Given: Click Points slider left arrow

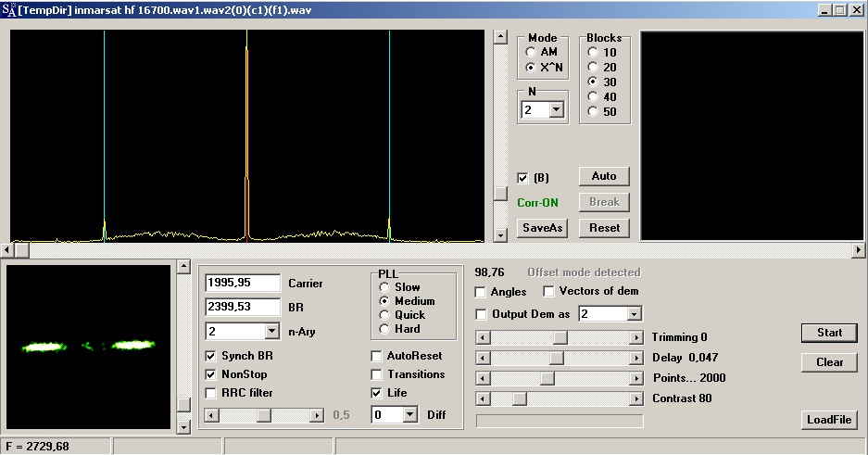Looking at the screenshot, I should pos(484,378).
